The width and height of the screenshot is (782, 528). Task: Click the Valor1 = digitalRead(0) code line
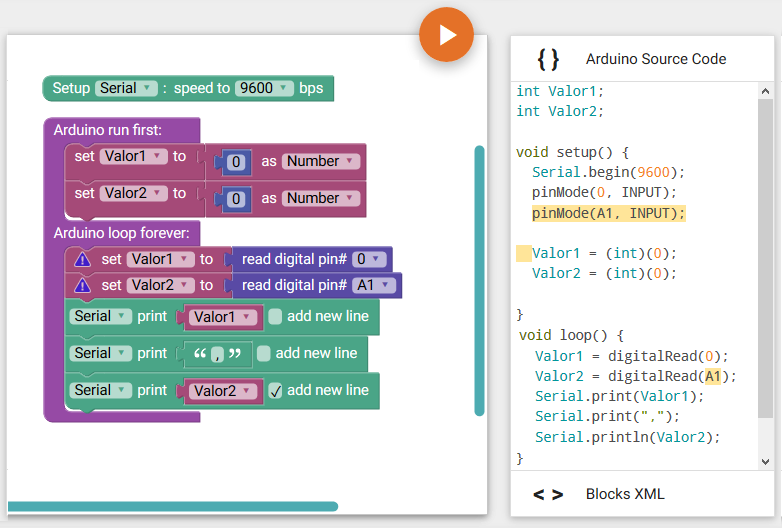[x=631, y=356]
